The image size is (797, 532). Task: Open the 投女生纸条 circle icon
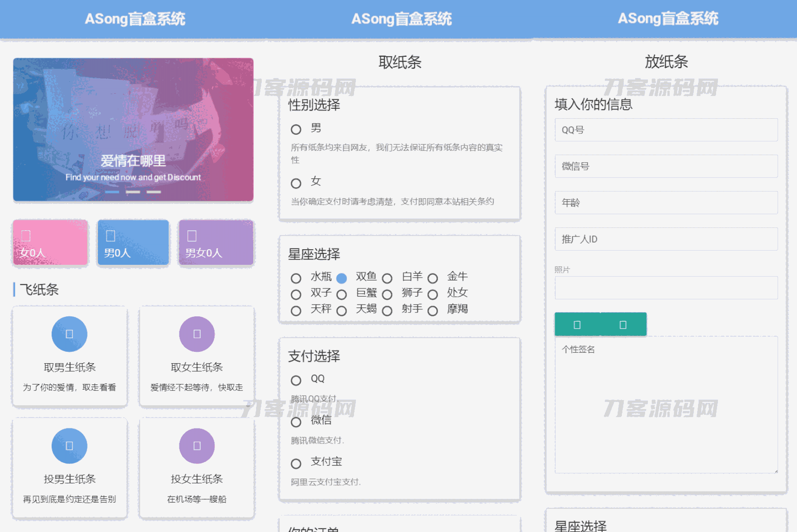click(197, 446)
